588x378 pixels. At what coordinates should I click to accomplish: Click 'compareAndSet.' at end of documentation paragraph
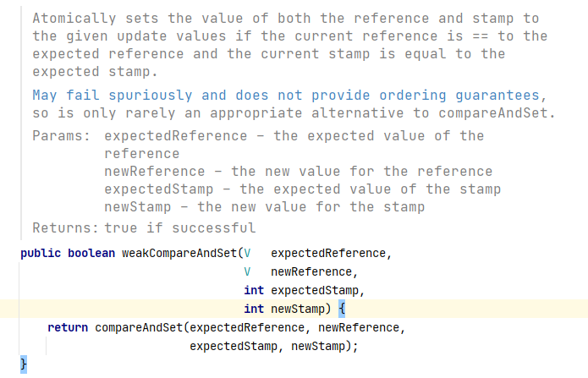[x=497, y=112]
